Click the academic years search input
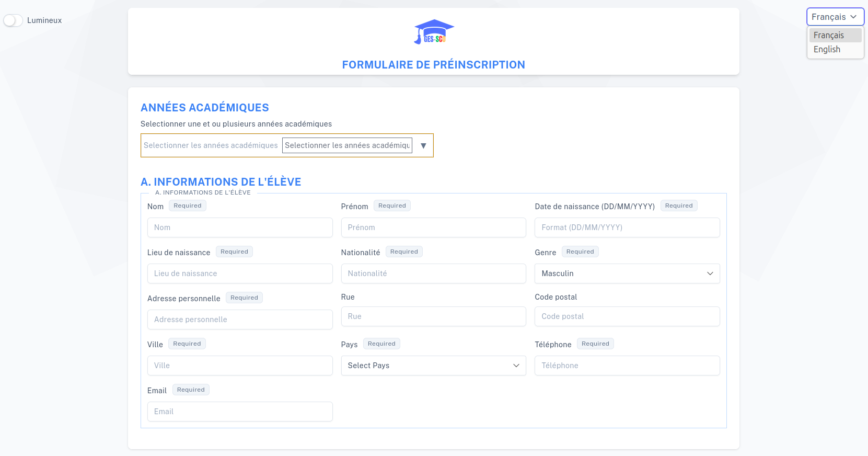This screenshot has height=456, width=868. click(347, 145)
